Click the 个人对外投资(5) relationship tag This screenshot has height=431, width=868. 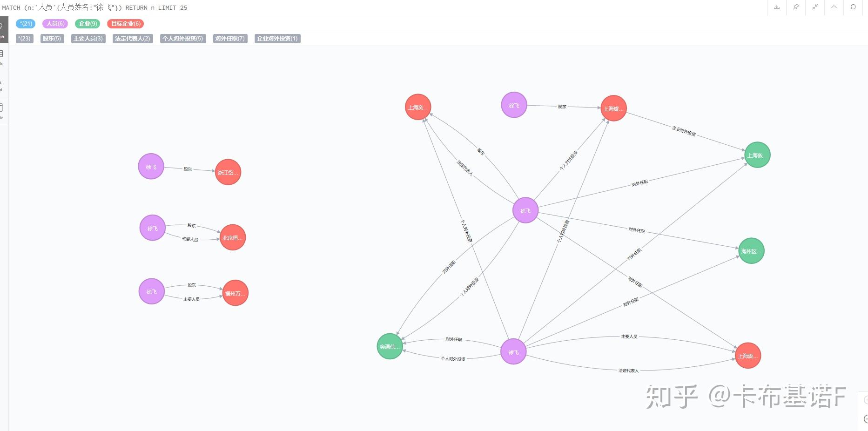point(183,39)
